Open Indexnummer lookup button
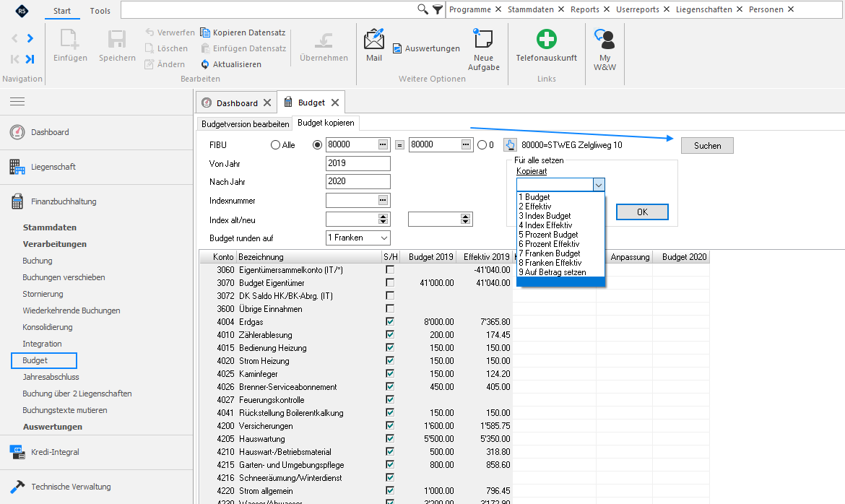The image size is (845, 504). tap(383, 200)
